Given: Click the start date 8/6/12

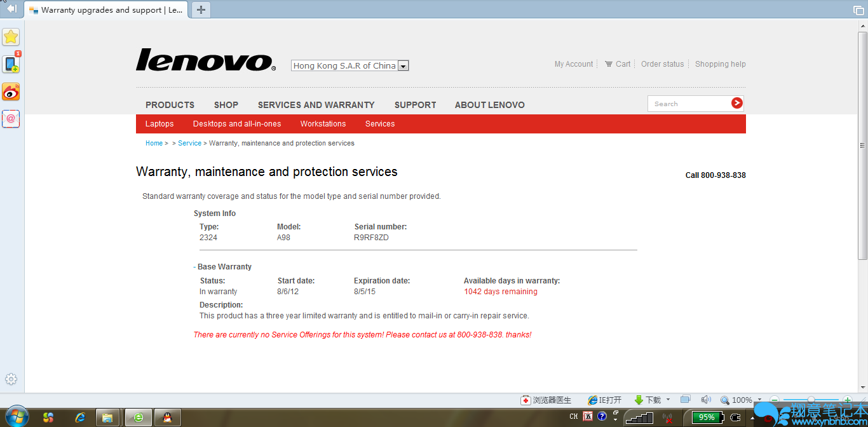Looking at the screenshot, I should click(288, 292).
